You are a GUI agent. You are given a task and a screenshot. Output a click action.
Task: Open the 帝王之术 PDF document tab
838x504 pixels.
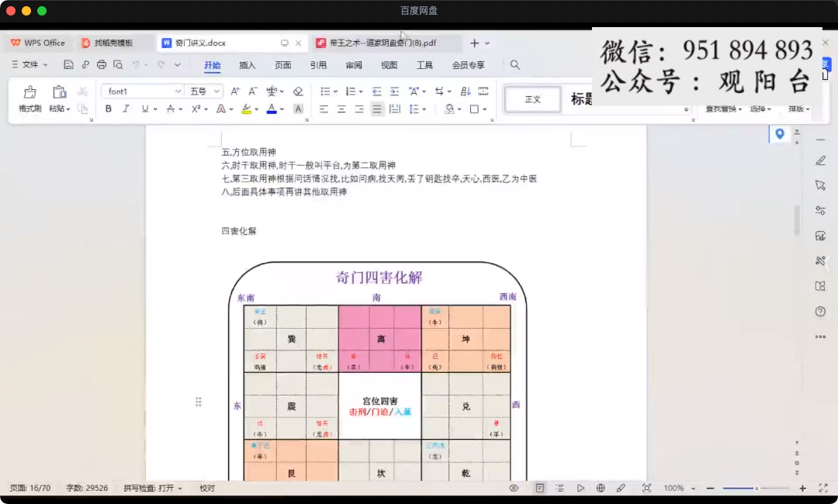379,43
